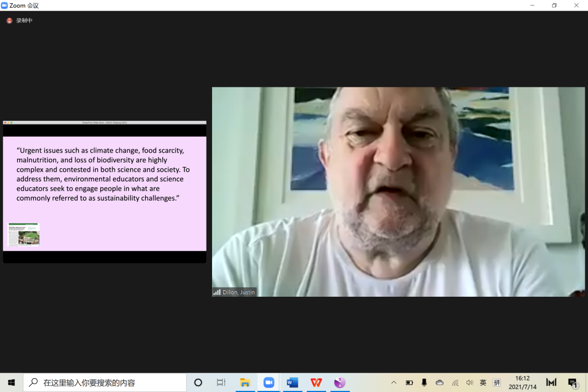Click the purple round app taskbar icon
Viewport: 588px width, 392px height.
(340, 383)
